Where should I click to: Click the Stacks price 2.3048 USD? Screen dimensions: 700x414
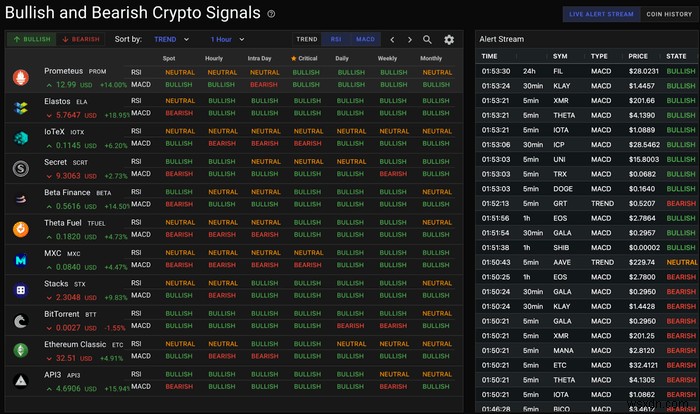(76, 297)
